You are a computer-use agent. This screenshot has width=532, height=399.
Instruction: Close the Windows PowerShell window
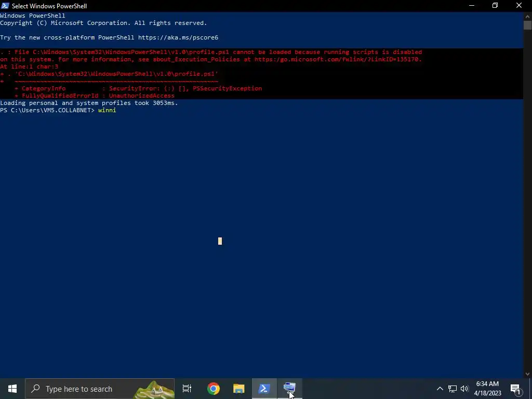[x=519, y=6]
